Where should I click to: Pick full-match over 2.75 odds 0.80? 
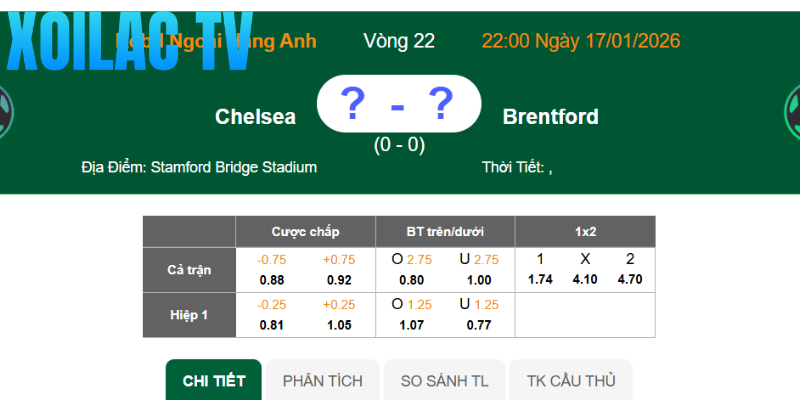(x=411, y=280)
